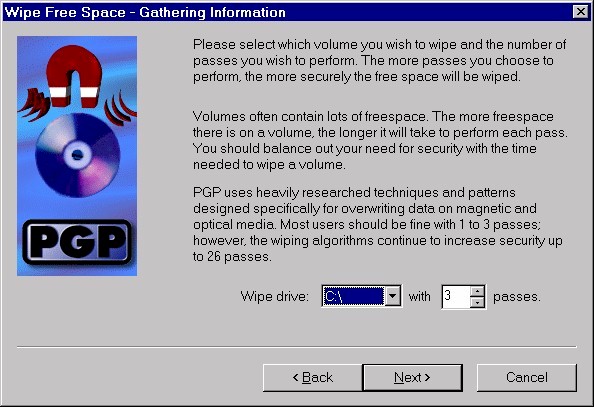The image size is (594, 407).
Task: Decrease passes with the down arrow
Action: pyautogui.click(x=477, y=302)
